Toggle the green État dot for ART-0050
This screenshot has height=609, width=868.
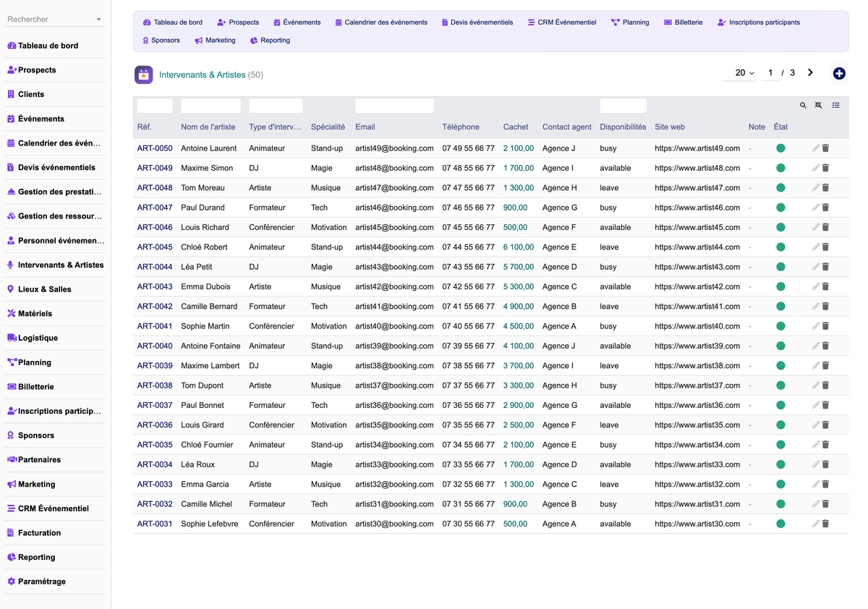pyautogui.click(x=780, y=148)
